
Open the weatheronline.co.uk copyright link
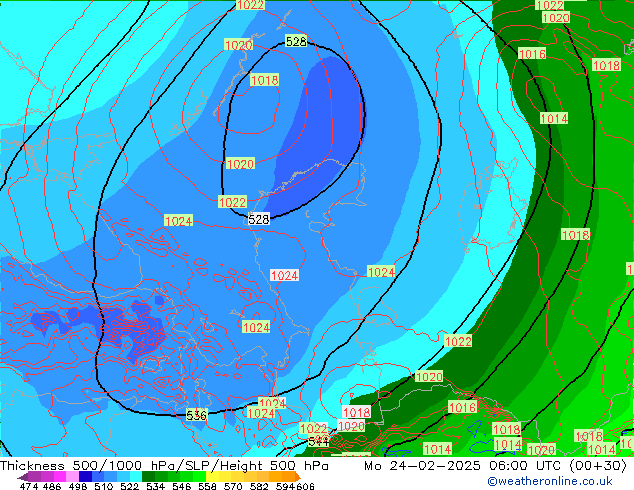click(550, 481)
